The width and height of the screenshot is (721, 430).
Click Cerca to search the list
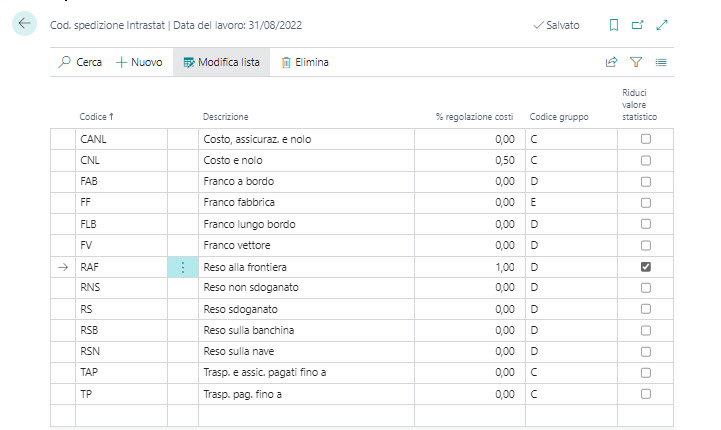click(80, 62)
